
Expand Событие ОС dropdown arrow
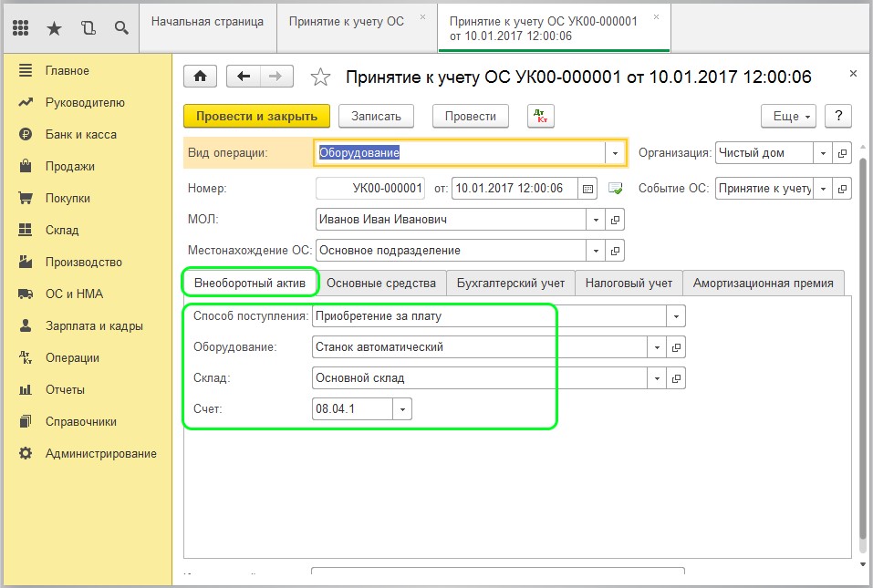tap(823, 189)
